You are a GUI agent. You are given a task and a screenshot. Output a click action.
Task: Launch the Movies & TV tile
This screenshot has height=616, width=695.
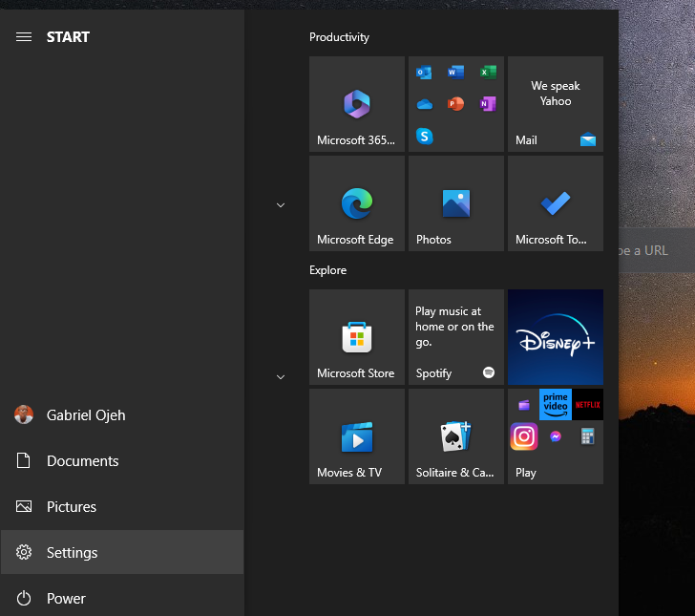click(x=357, y=436)
